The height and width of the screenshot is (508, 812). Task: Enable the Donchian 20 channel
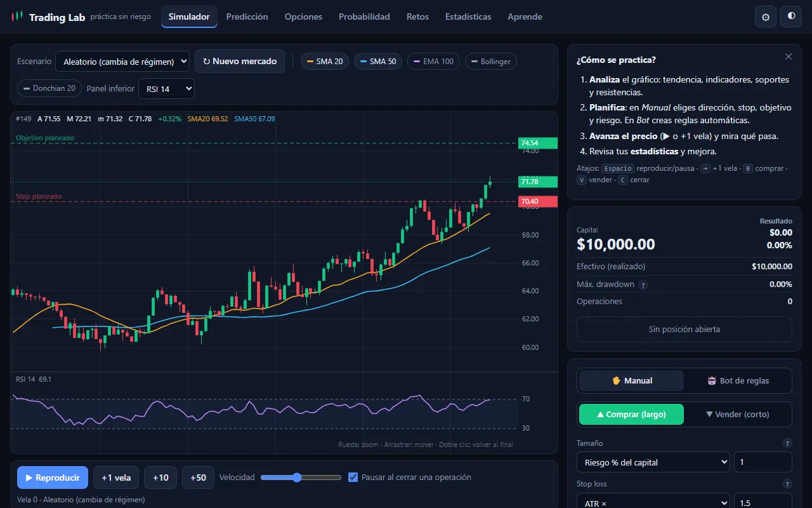click(x=49, y=88)
